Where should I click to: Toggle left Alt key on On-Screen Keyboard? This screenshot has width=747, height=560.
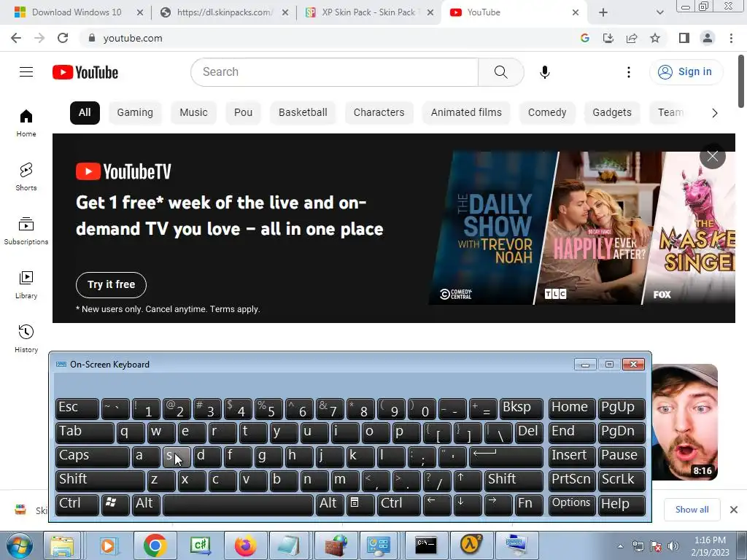tap(144, 505)
